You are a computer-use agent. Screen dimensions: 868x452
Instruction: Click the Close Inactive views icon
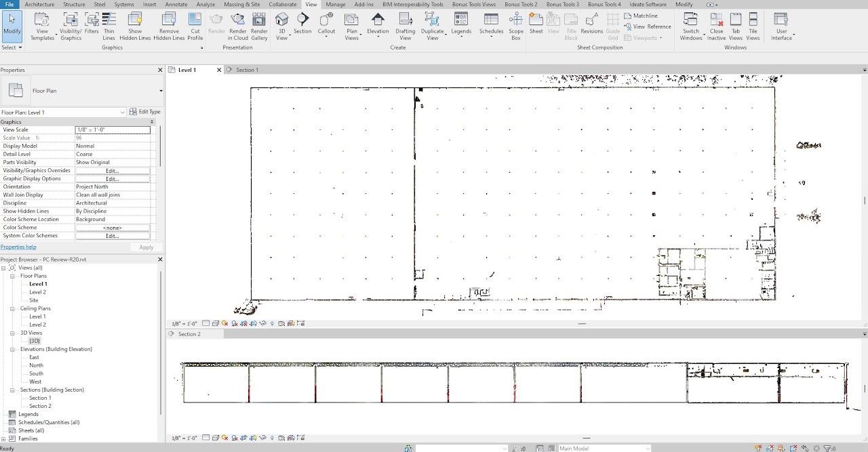pyautogui.click(x=716, y=26)
